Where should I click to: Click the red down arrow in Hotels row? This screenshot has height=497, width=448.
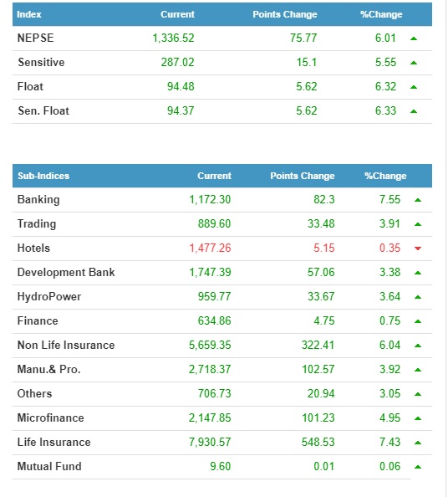pos(418,248)
